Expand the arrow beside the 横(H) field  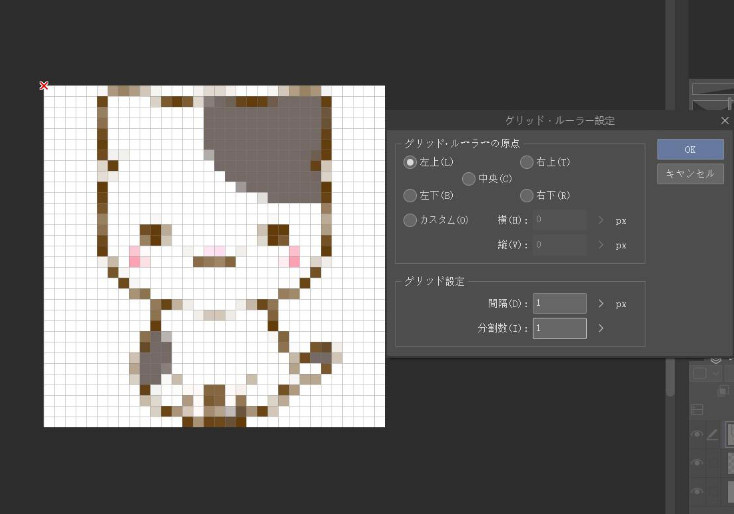(x=601, y=220)
